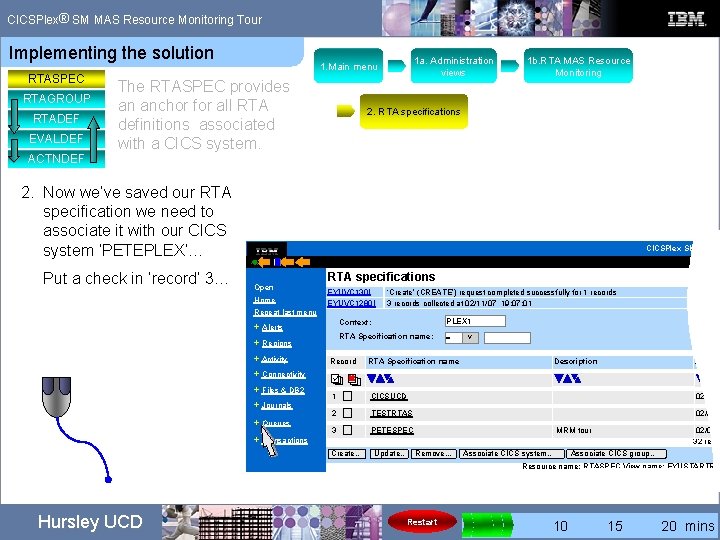The width and height of the screenshot is (720, 540).
Task: Sort Description column descending
Action: point(559,379)
